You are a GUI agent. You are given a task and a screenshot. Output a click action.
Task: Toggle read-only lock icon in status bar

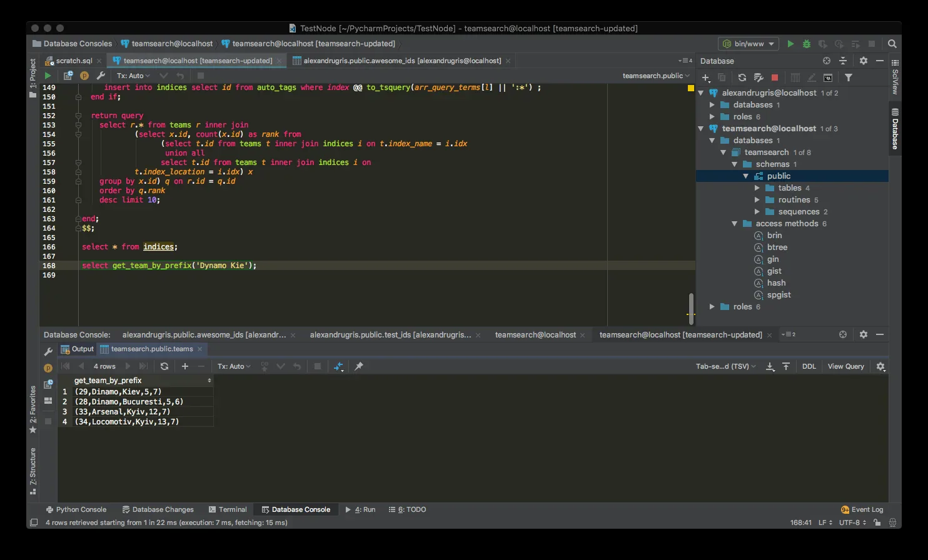point(878,522)
